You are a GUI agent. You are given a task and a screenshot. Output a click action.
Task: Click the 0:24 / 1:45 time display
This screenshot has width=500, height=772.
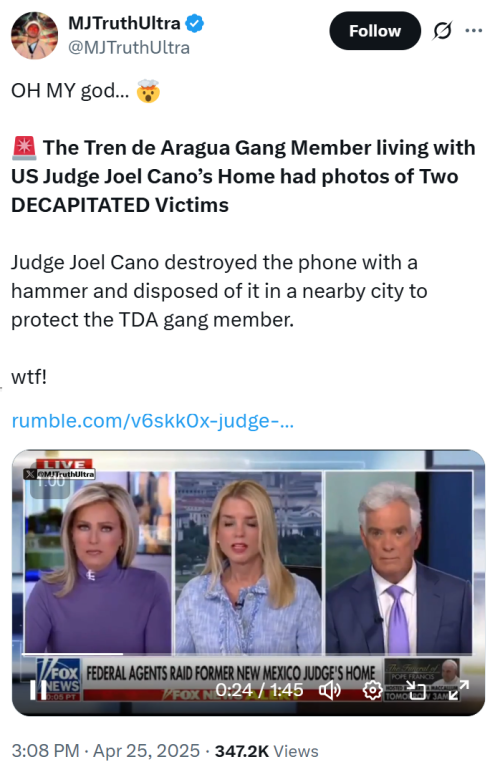259,690
